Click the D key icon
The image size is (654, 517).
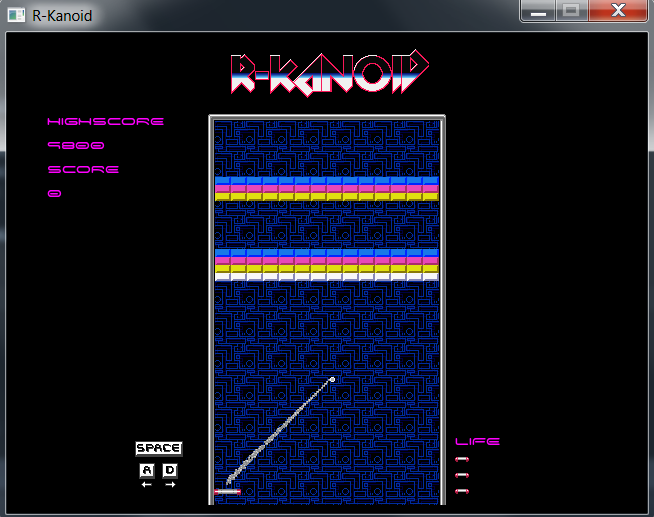pyautogui.click(x=170, y=470)
